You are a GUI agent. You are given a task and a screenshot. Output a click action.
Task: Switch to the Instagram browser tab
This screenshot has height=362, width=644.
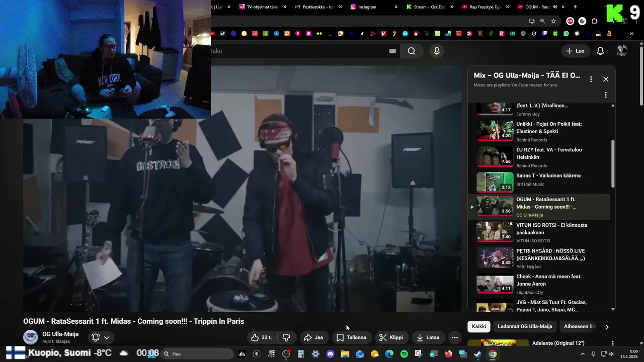[373, 7]
